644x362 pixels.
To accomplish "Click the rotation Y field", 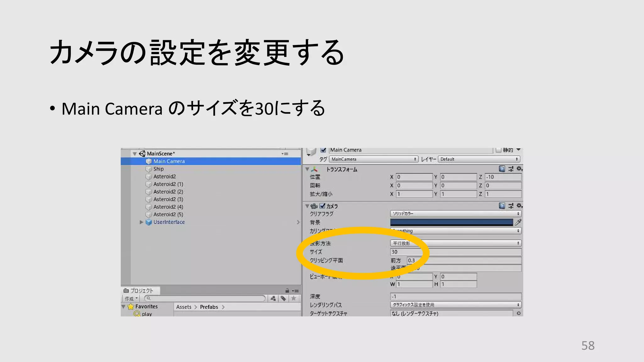I will 458,185.
